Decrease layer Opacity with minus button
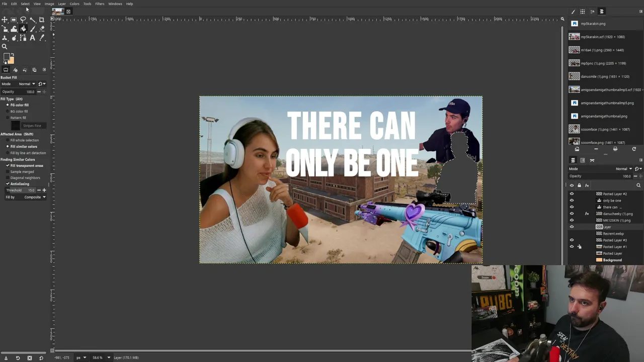Screen dimensions: 644x362 tap(636, 176)
